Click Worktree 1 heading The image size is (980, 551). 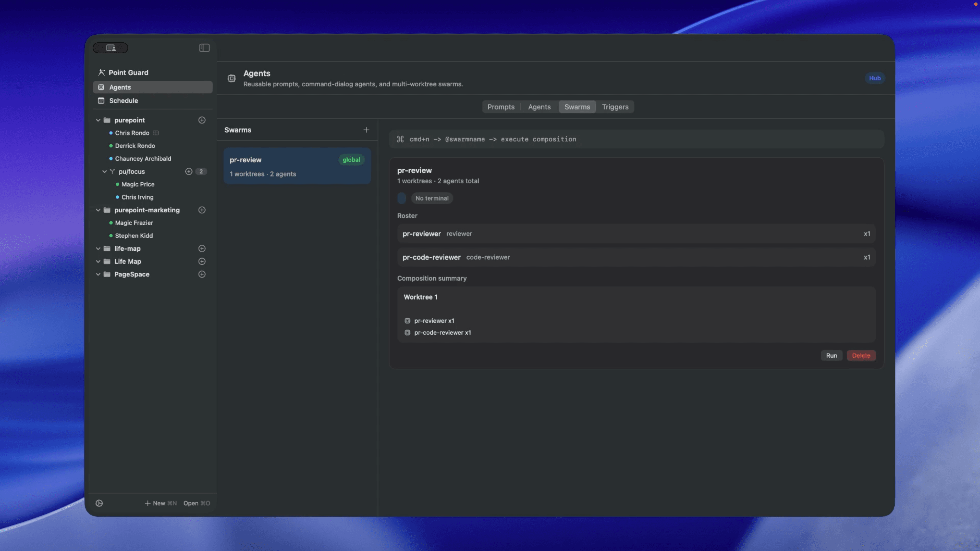pyautogui.click(x=420, y=297)
